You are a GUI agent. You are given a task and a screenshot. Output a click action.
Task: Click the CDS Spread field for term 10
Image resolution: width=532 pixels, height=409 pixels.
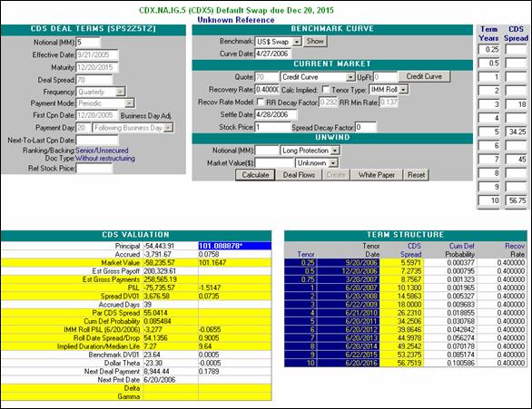point(516,200)
